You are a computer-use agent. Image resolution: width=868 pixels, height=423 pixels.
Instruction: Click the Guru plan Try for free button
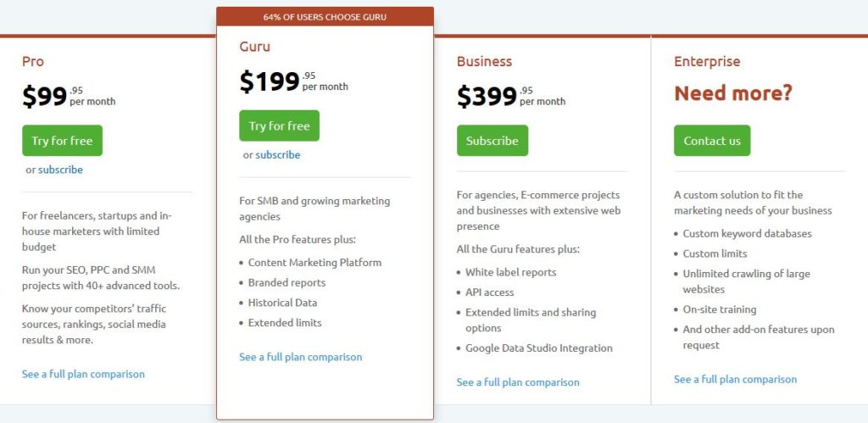tap(279, 125)
